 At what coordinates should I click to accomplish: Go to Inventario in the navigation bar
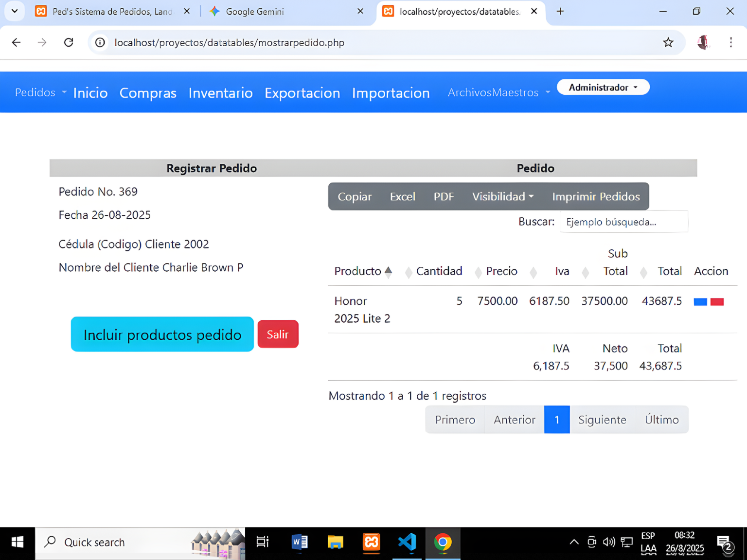pyautogui.click(x=220, y=93)
